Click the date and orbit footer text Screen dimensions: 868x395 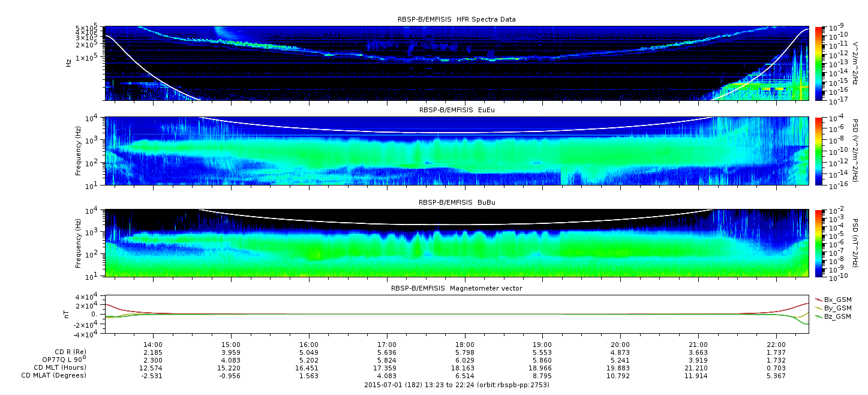(x=456, y=385)
